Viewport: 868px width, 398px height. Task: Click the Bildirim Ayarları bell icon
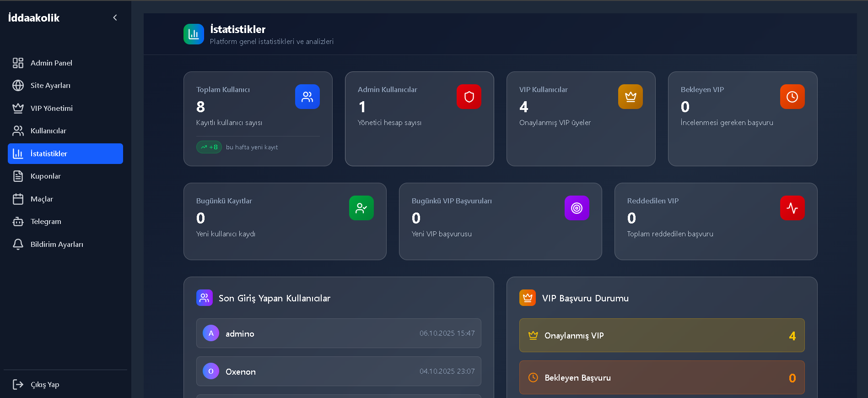tap(18, 244)
